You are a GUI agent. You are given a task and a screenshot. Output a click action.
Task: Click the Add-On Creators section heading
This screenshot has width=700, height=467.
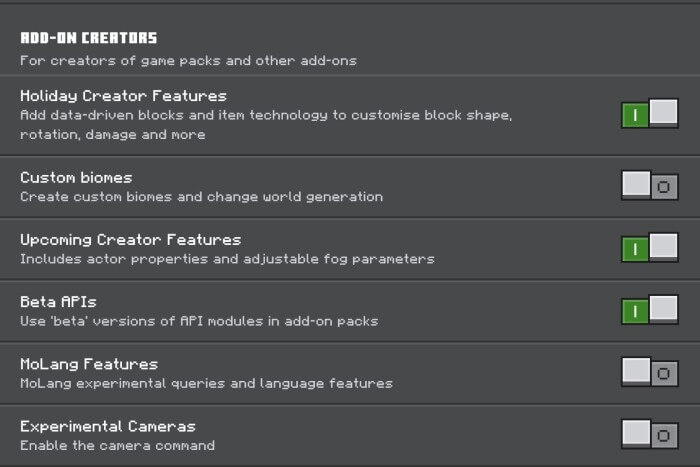click(88, 38)
